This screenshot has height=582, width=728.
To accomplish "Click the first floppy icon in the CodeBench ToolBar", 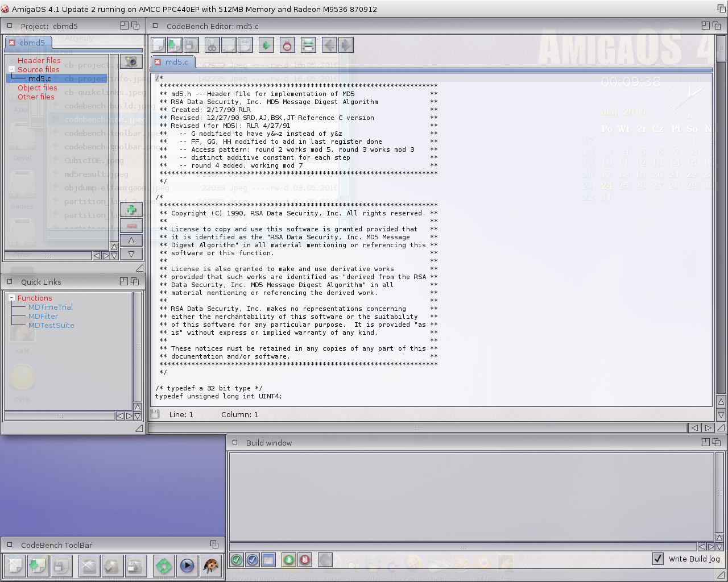I will [x=60, y=566].
